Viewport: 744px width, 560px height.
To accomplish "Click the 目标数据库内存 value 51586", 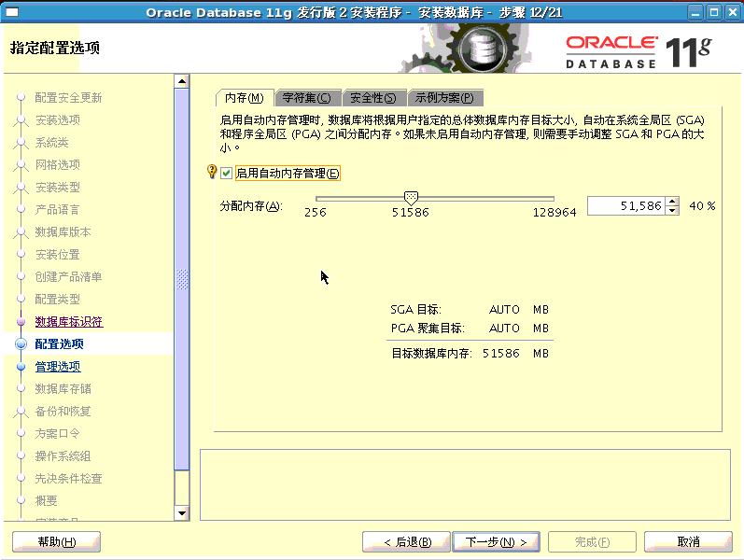I will pos(501,354).
